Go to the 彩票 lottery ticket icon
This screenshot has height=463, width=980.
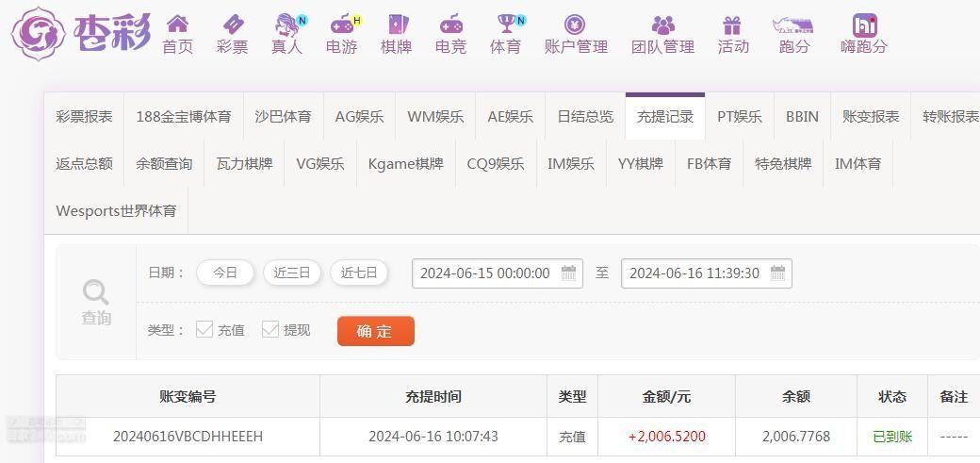click(x=233, y=25)
